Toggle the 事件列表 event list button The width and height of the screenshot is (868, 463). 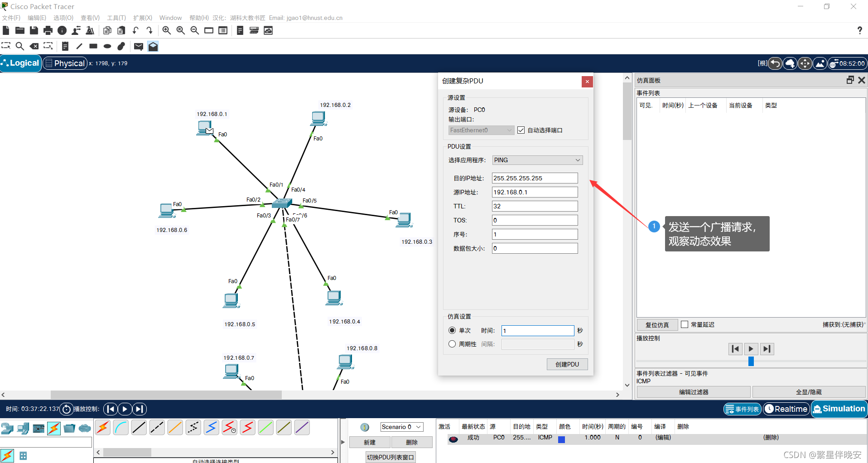pyautogui.click(x=742, y=409)
